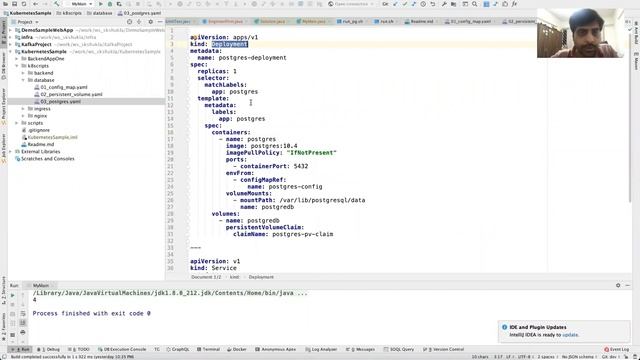Open settings with the wrench icon
Viewport: 640px width, 360px height.
point(444,4)
